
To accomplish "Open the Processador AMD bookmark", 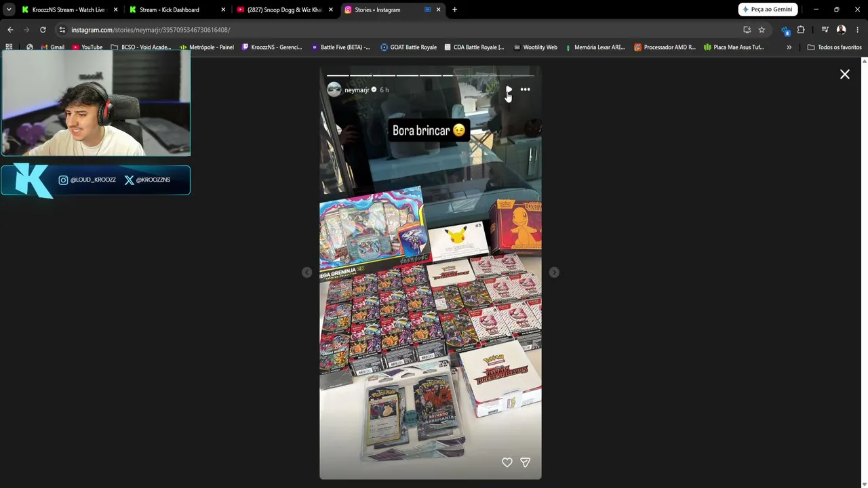I will click(665, 47).
